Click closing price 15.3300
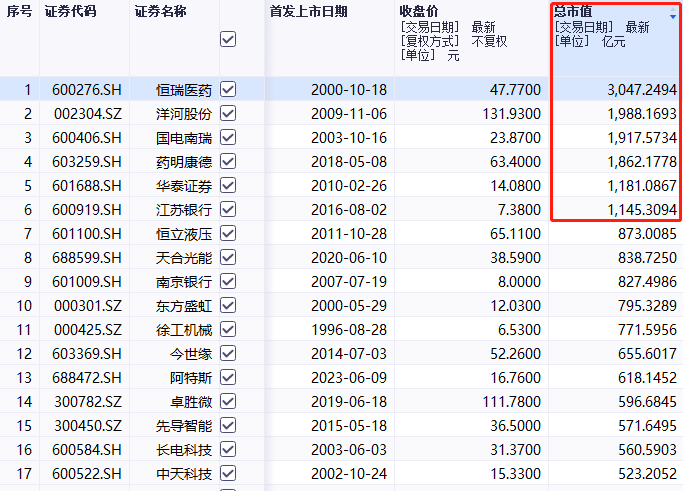Viewport: 683px width, 491px height. coord(515,473)
